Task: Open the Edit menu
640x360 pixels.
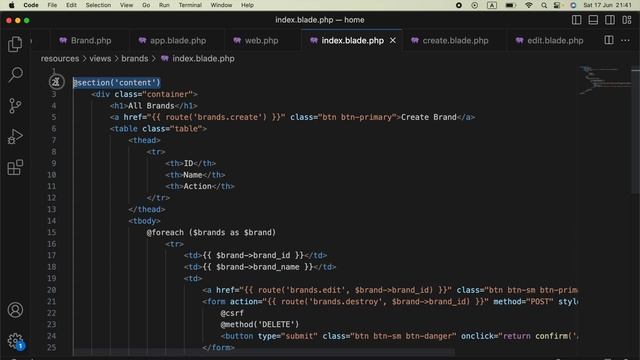Action: click(71, 5)
